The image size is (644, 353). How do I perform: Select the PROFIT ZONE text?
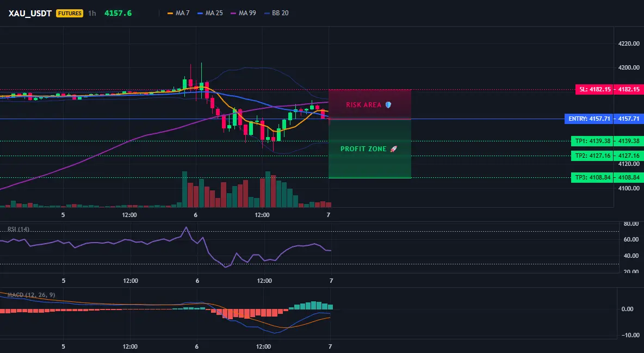coord(363,149)
